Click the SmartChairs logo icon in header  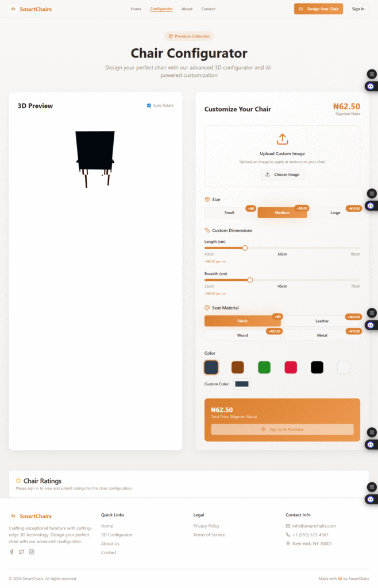coord(13,9)
